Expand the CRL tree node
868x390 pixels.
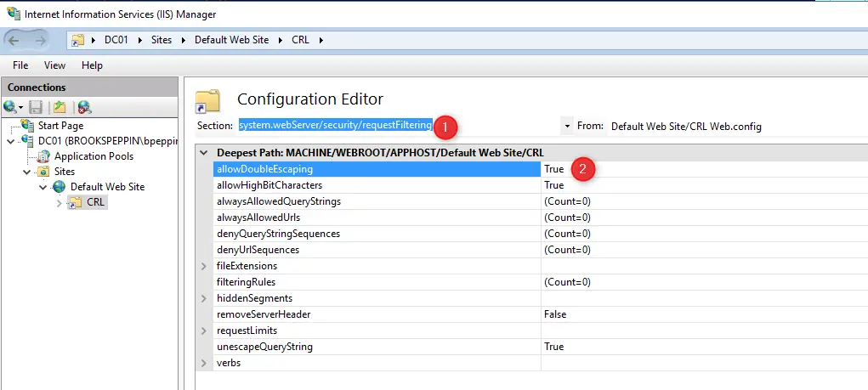(60, 203)
